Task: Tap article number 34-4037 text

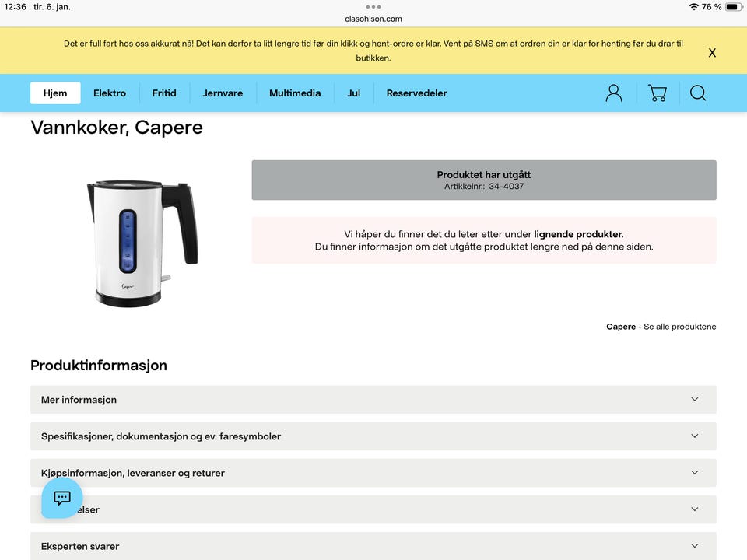Action: [506, 186]
